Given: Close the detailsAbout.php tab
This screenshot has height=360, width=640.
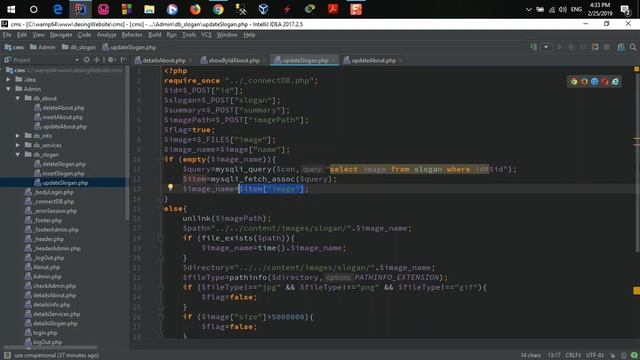Looking at the screenshot, I should tap(190, 60).
